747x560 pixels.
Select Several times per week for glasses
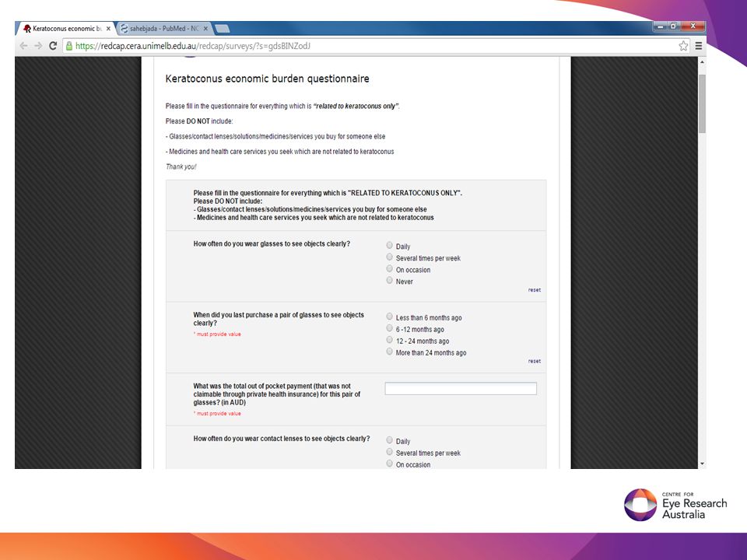point(389,257)
